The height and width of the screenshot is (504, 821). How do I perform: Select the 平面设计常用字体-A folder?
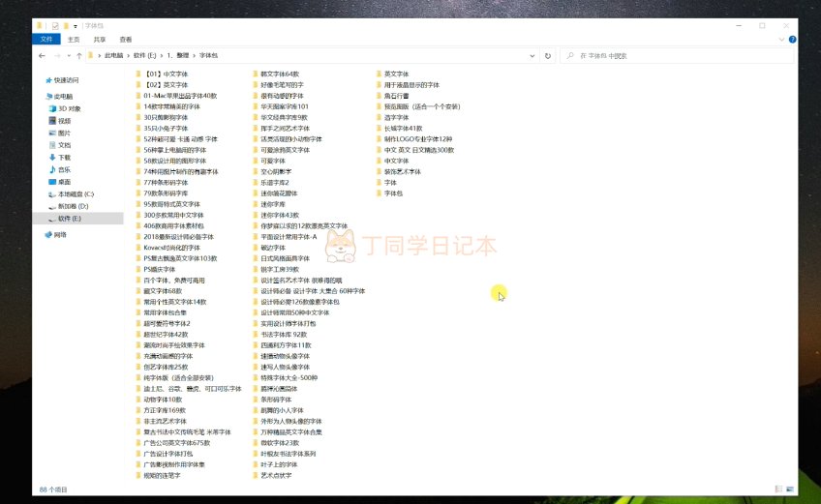click(x=285, y=237)
